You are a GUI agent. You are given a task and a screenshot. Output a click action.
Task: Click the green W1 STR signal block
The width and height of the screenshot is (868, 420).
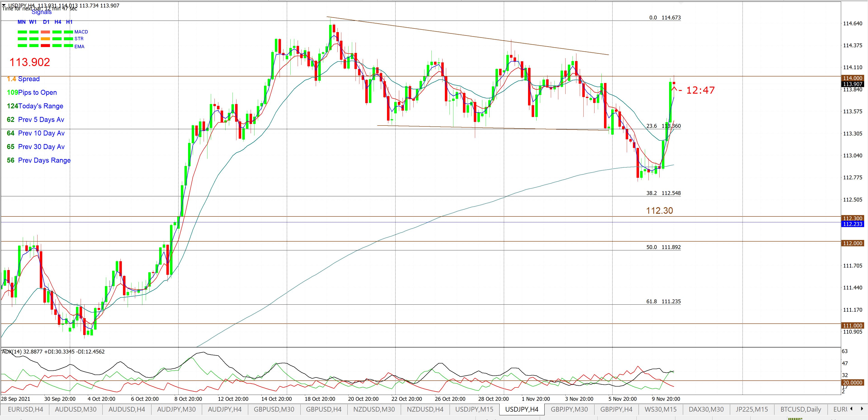pyautogui.click(x=34, y=39)
